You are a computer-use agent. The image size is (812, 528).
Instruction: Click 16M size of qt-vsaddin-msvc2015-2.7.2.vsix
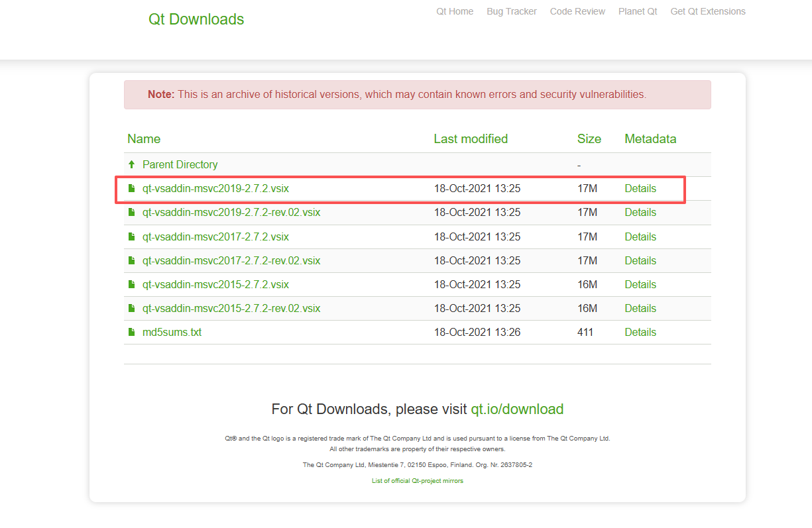point(587,284)
